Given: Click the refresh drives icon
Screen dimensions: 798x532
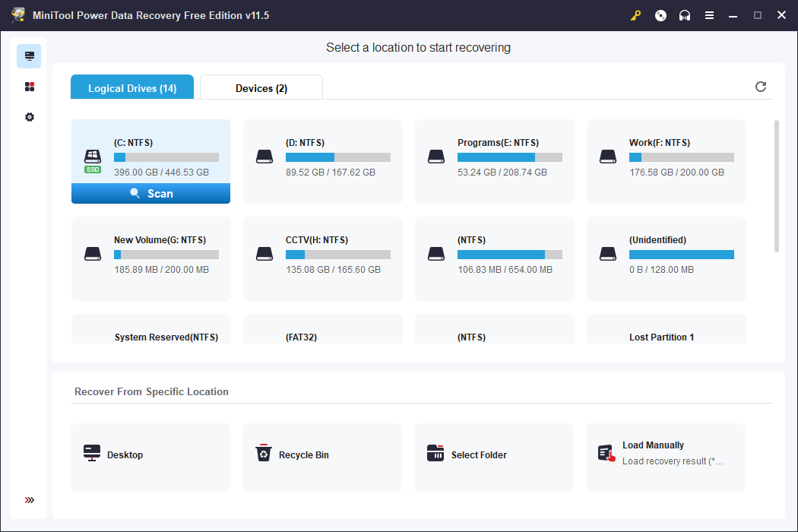Looking at the screenshot, I should coord(760,87).
